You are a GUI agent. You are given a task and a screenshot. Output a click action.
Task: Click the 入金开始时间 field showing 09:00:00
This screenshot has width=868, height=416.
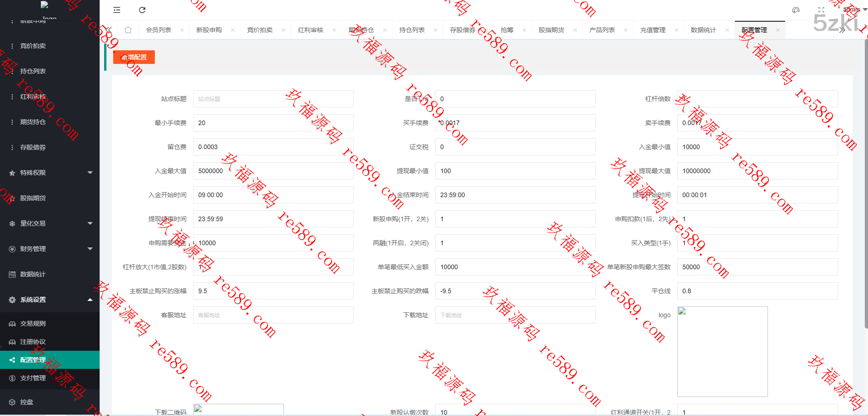tap(273, 195)
